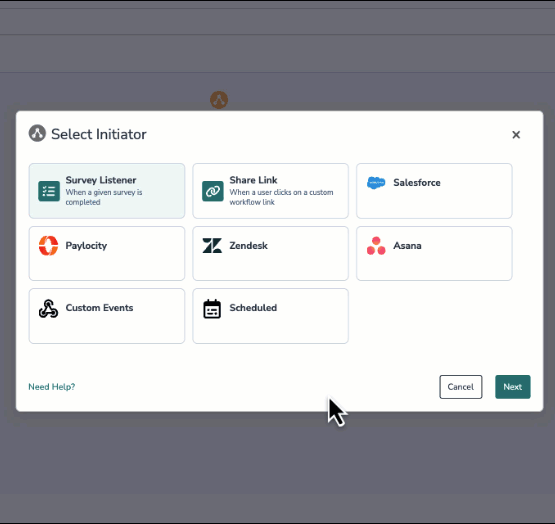Viewport: 555px width, 524px height.
Task: Click the workflow icon beside Select Initiator
Action: (x=37, y=133)
